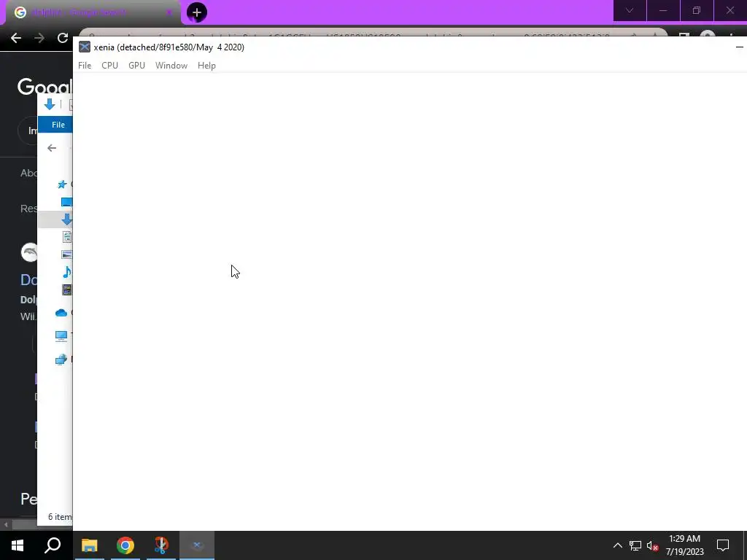The height and width of the screenshot is (560, 747).
Task: Click xenia taskbar button
Action: 197,545
